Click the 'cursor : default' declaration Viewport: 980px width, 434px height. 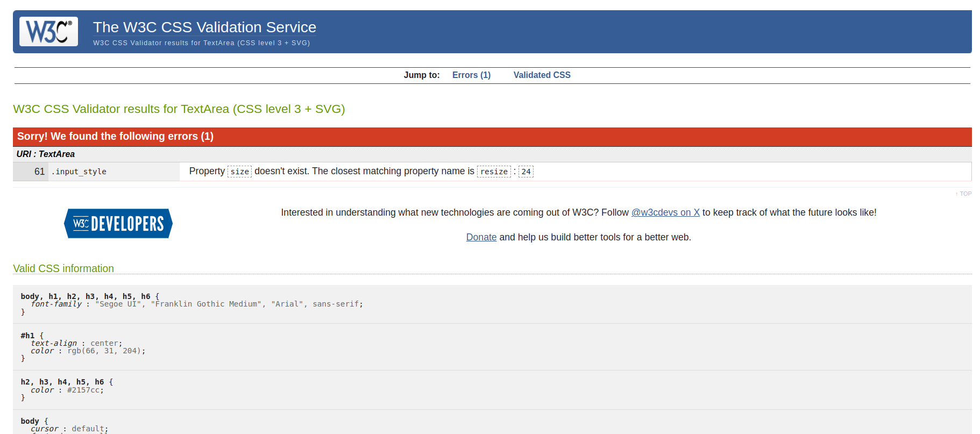point(69,429)
